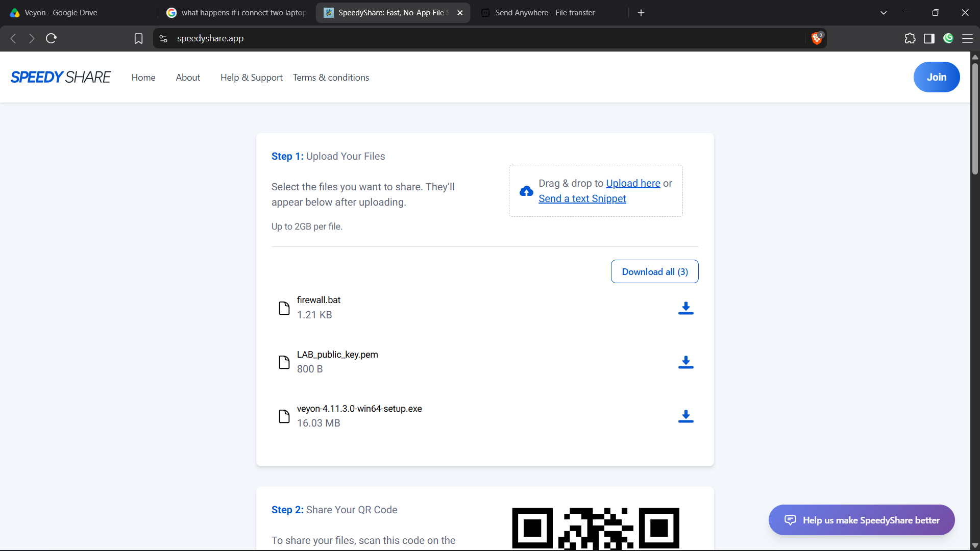980x551 pixels.
Task: Bookmark this page
Action: click(x=138, y=38)
